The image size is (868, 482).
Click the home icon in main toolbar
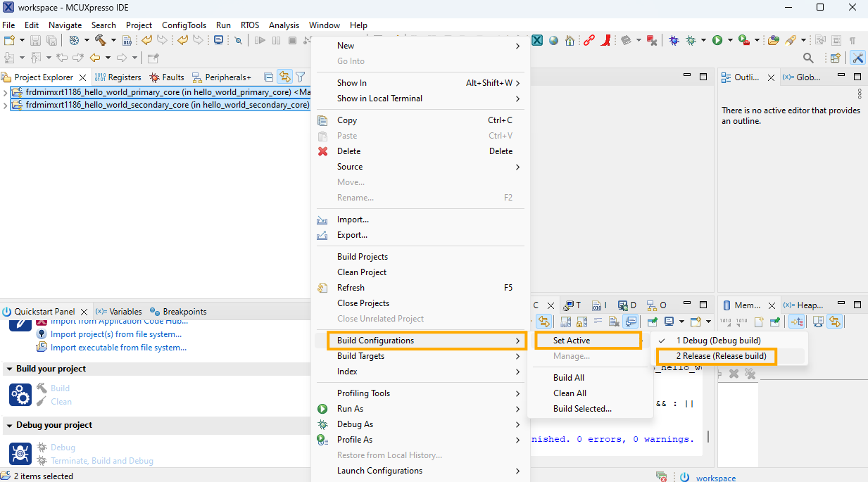570,41
